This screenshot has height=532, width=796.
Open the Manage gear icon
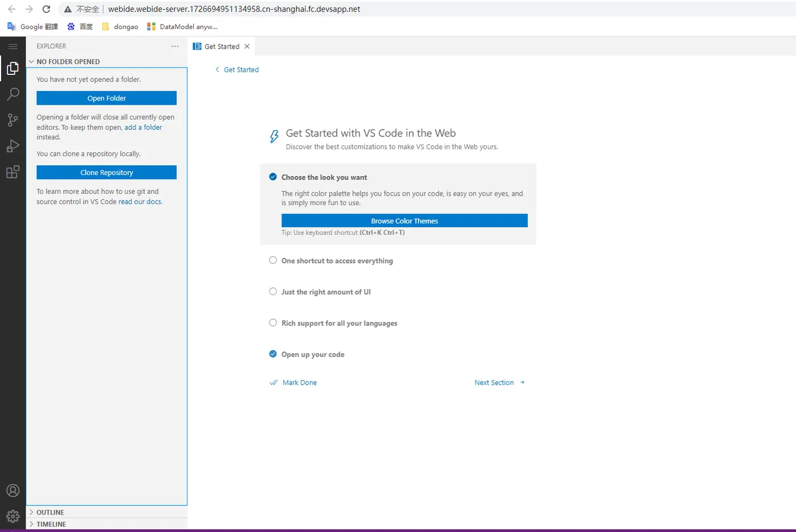(13, 516)
